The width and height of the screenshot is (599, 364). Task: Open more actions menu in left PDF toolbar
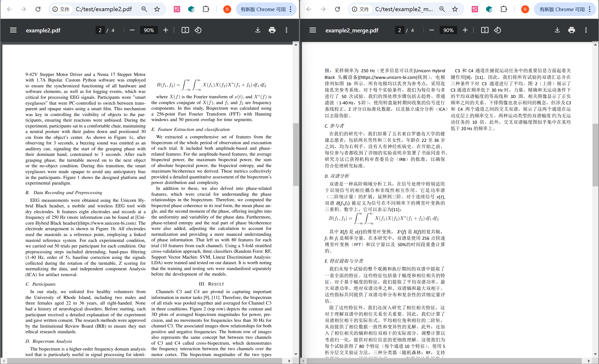click(286, 30)
